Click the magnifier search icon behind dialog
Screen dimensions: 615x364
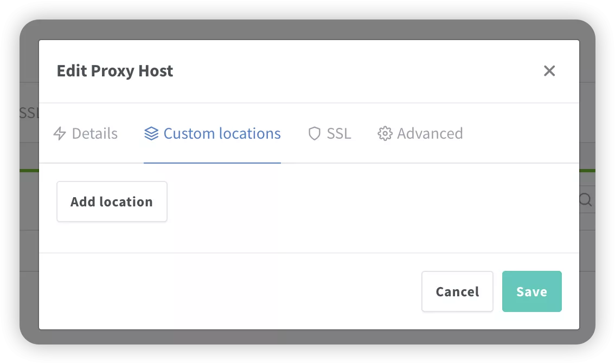586,199
